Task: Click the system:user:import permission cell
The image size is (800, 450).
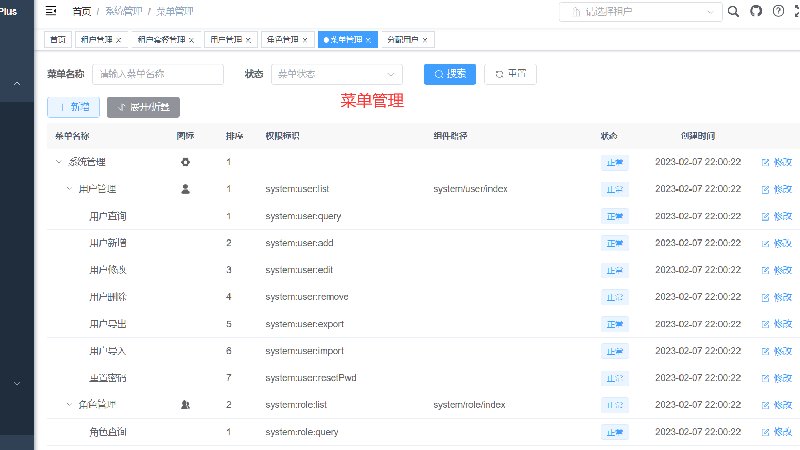Action: point(305,351)
